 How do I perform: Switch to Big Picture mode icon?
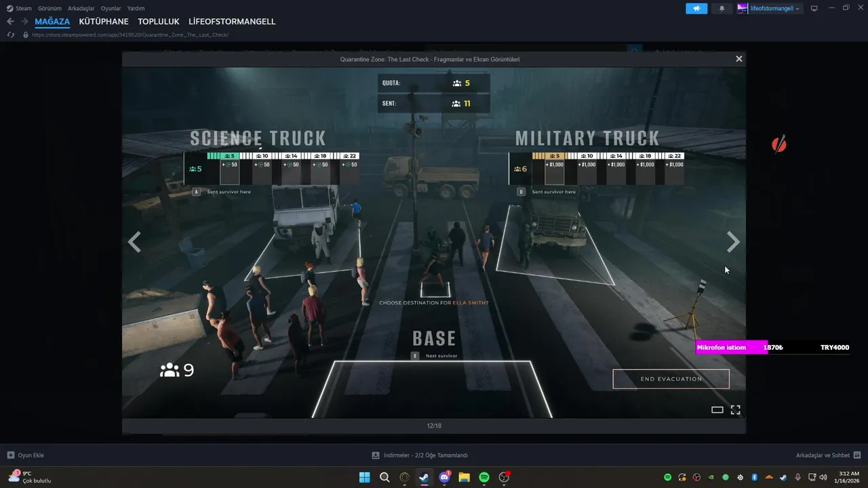tap(814, 8)
